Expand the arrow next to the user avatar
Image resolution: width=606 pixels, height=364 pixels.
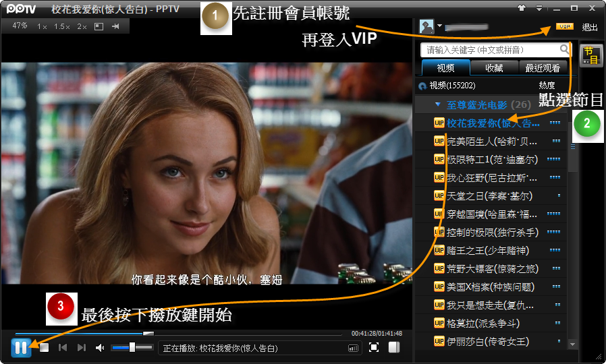tap(439, 26)
